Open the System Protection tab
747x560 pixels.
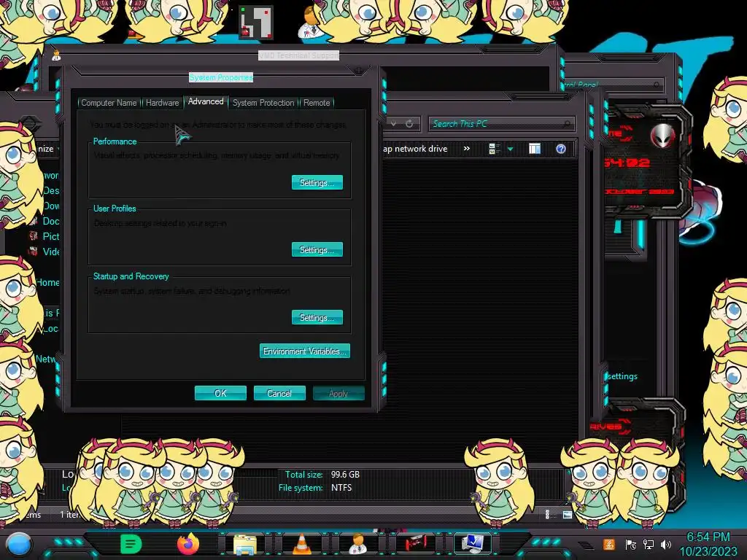263,103
